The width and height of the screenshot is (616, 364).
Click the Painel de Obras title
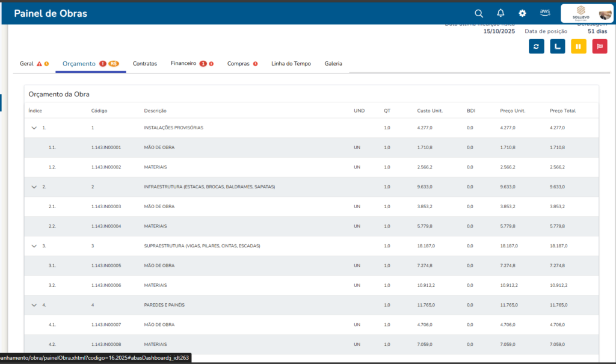[50, 13]
